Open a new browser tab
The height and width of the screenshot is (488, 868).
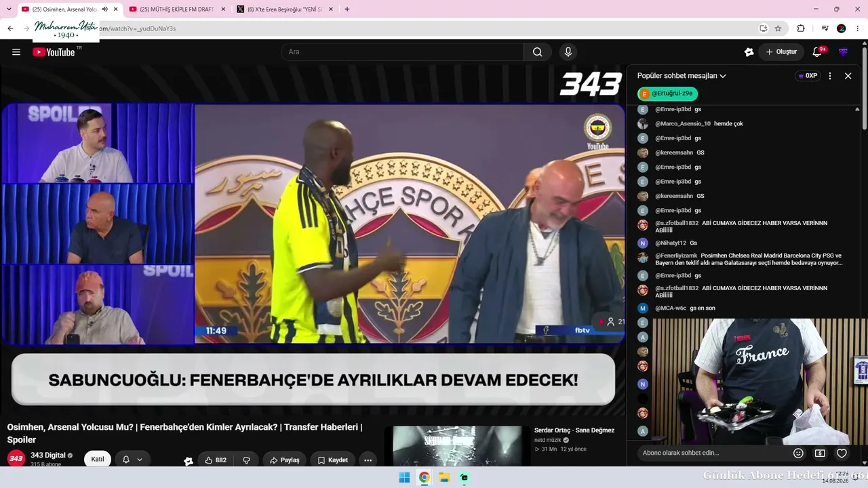[x=347, y=9]
